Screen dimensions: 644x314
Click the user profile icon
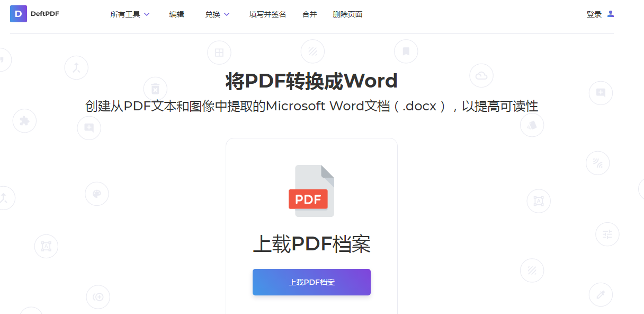point(611,14)
